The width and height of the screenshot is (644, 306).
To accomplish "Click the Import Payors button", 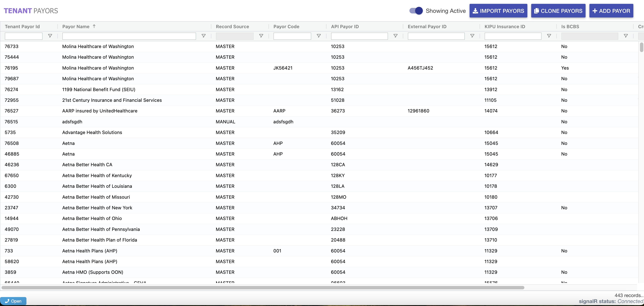I will pyautogui.click(x=498, y=11).
